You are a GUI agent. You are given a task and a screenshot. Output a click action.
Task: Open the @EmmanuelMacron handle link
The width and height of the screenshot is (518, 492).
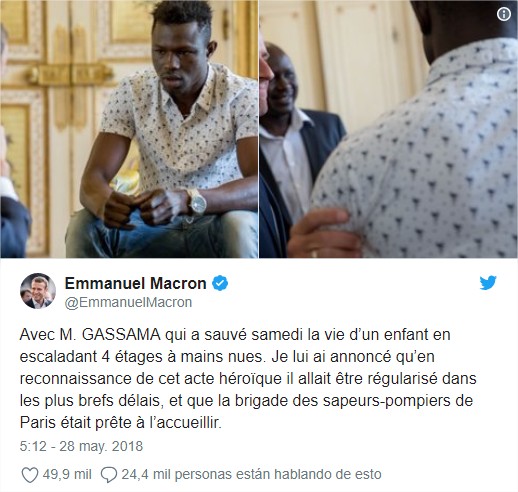[x=128, y=302]
